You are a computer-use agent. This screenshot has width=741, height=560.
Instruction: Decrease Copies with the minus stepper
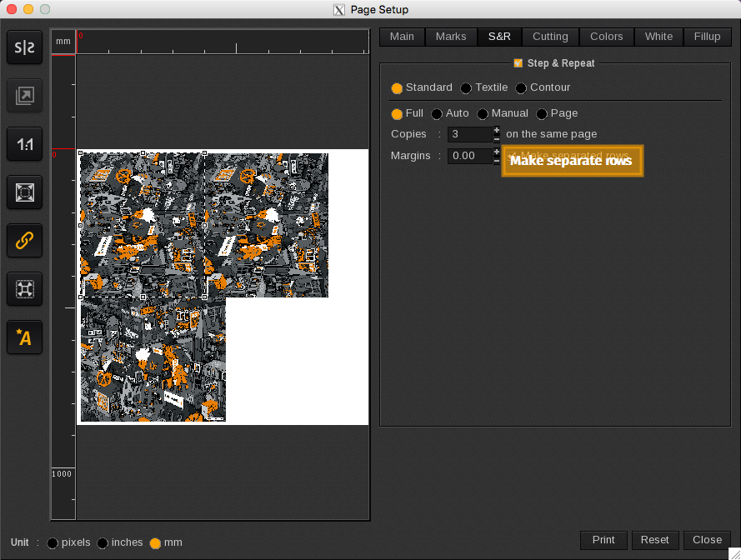click(x=497, y=138)
